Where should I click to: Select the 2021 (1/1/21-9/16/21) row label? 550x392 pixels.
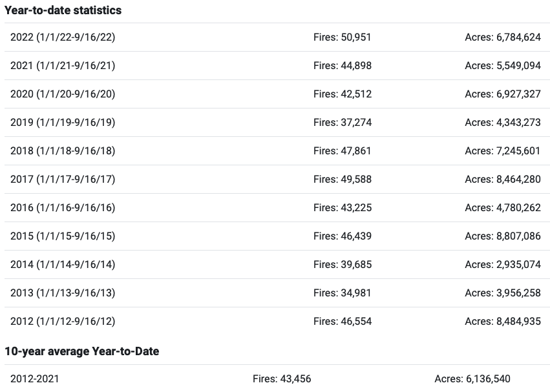63,66
